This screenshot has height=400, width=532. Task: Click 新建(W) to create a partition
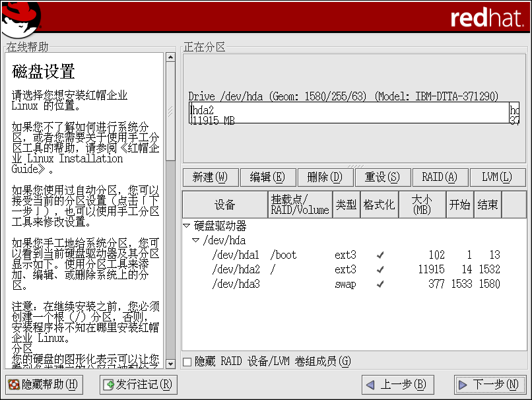coord(211,178)
